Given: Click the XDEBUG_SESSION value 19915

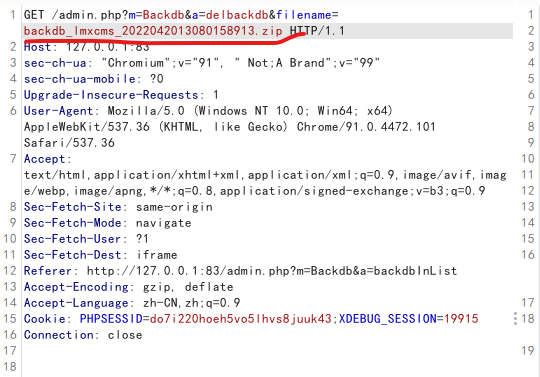Looking at the screenshot, I should 461,319.
